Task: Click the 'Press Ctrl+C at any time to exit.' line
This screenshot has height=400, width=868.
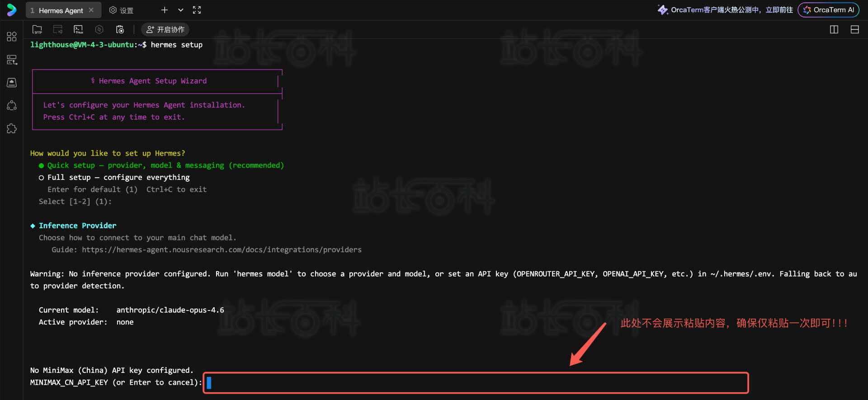Action: (x=114, y=117)
